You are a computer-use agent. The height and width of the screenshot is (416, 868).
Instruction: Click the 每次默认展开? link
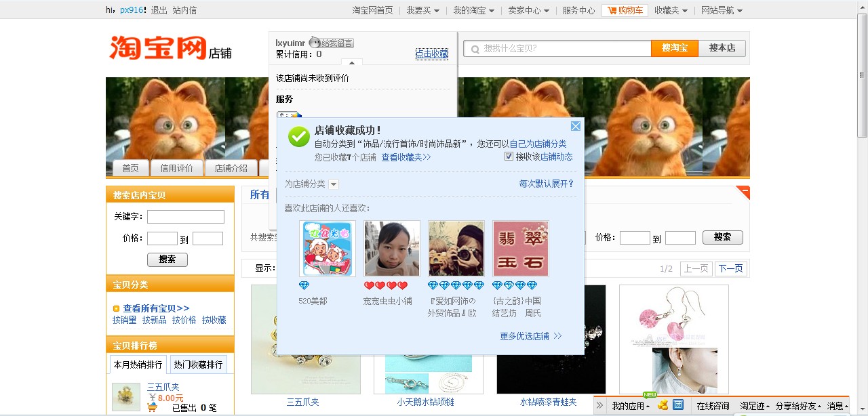tap(547, 184)
